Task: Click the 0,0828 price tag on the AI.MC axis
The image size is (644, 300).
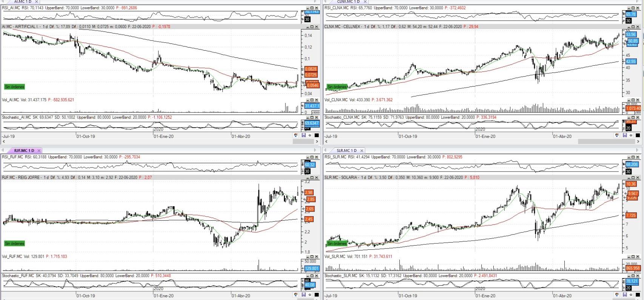Action: [x=311, y=69]
